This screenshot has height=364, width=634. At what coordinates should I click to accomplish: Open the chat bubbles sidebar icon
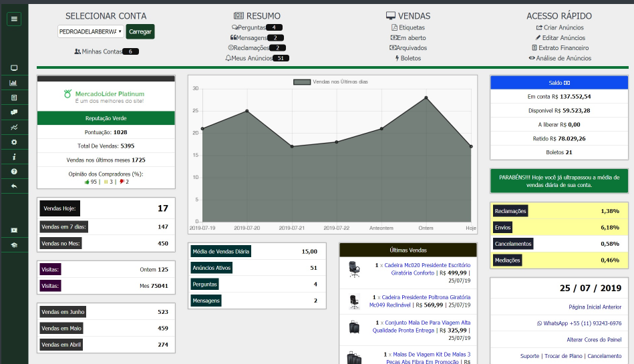(x=14, y=112)
